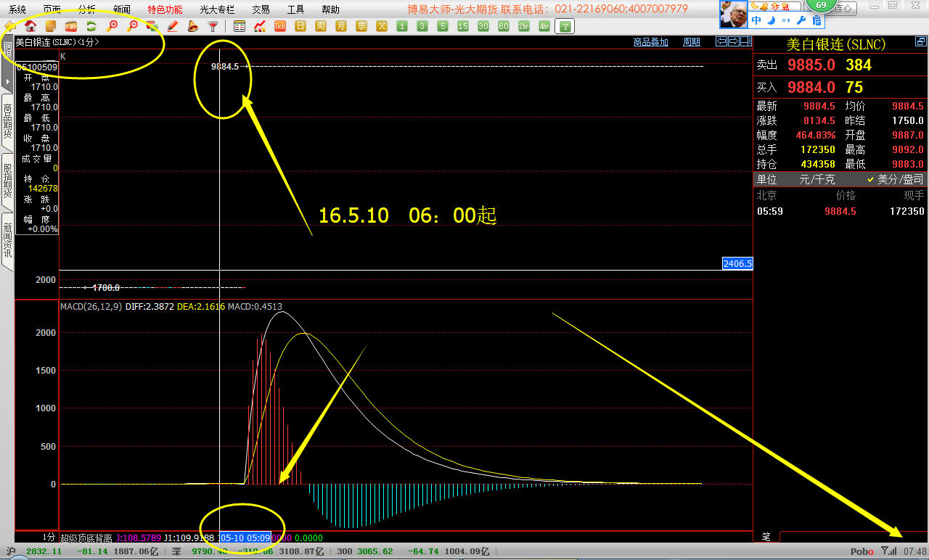Switch to the 商品期货 sidebar tab
The height and width of the screenshot is (560, 929).
coord(8,121)
